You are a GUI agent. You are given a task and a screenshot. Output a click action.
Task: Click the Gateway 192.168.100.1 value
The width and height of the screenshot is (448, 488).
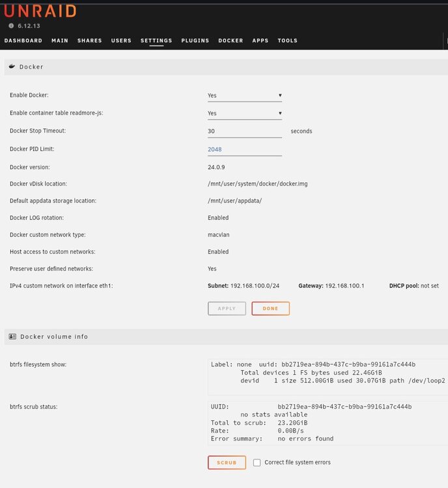331,286
